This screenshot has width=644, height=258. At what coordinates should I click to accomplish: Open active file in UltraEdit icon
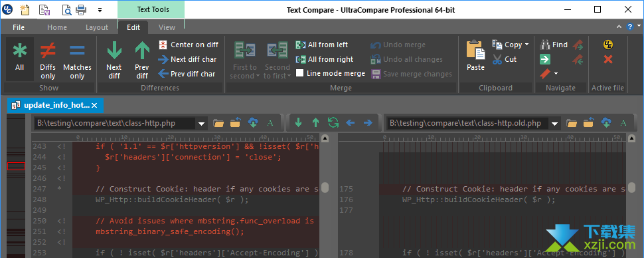pyautogui.click(x=608, y=45)
